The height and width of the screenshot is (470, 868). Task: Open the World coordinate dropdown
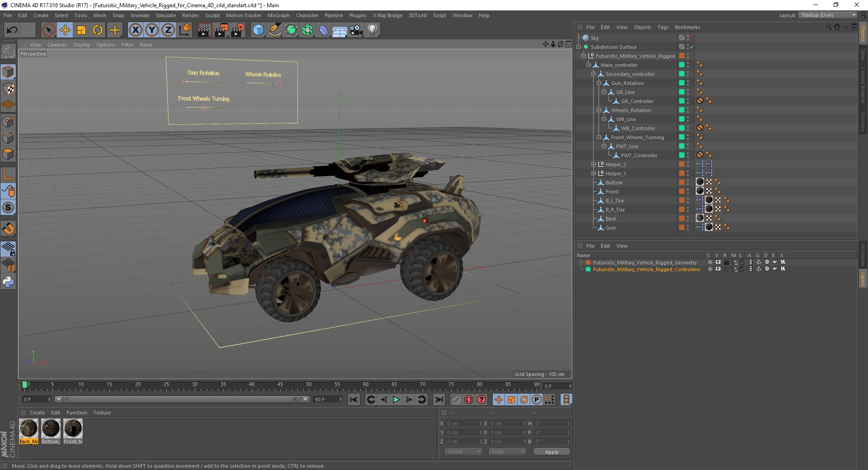click(x=463, y=451)
